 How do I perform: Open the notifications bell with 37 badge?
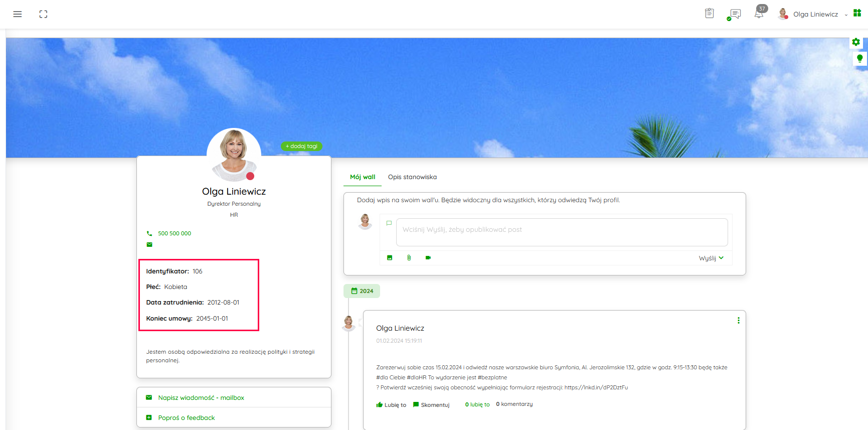pos(759,14)
